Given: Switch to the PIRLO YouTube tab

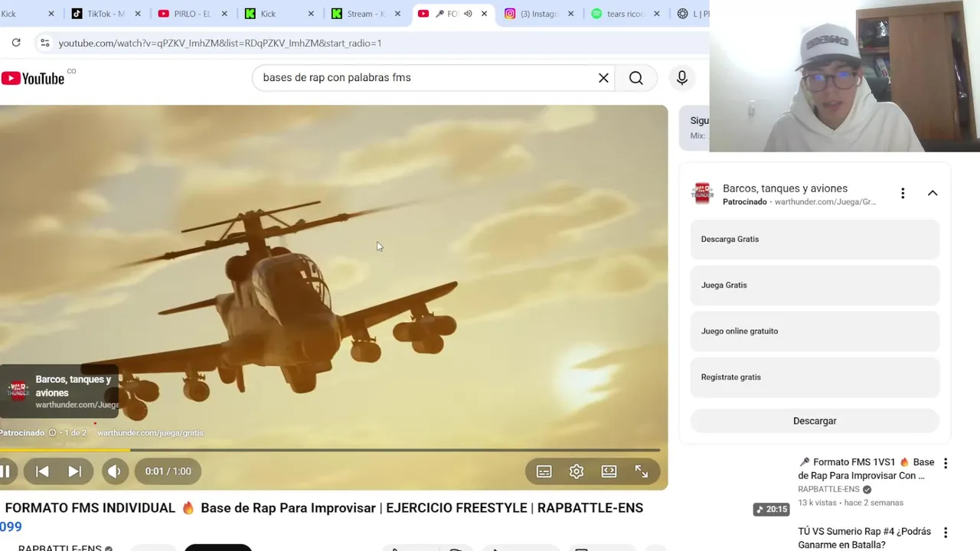Looking at the screenshot, I should coord(192,14).
